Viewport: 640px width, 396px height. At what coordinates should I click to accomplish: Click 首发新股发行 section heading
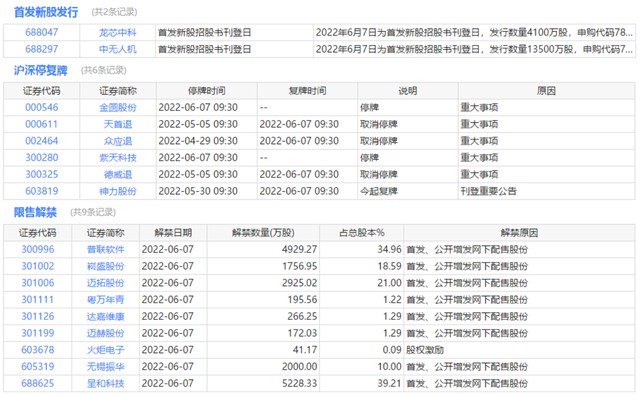46,12
